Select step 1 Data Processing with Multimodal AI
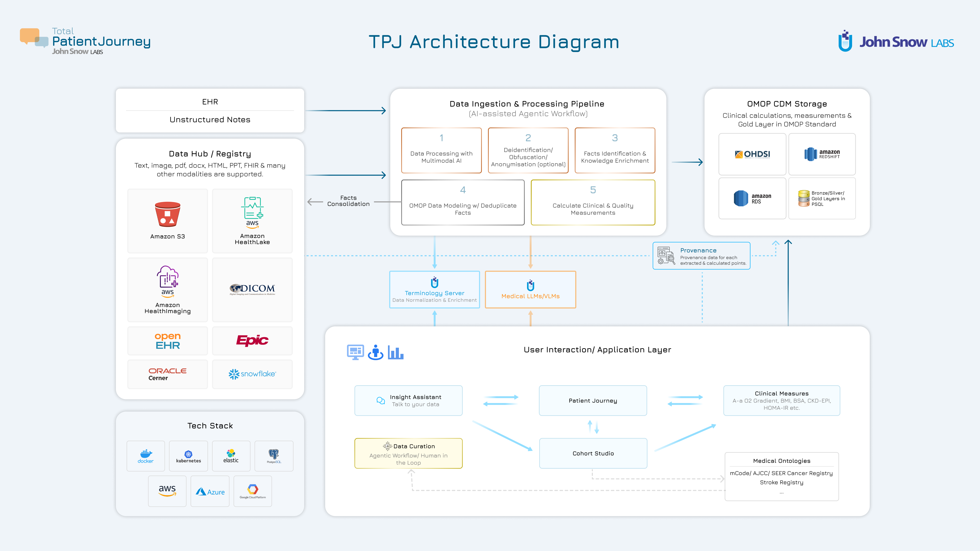980x551 pixels. pyautogui.click(x=441, y=151)
